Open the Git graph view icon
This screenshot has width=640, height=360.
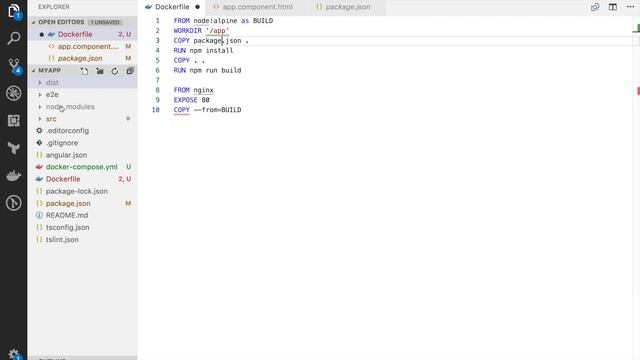(x=13, y=203)
